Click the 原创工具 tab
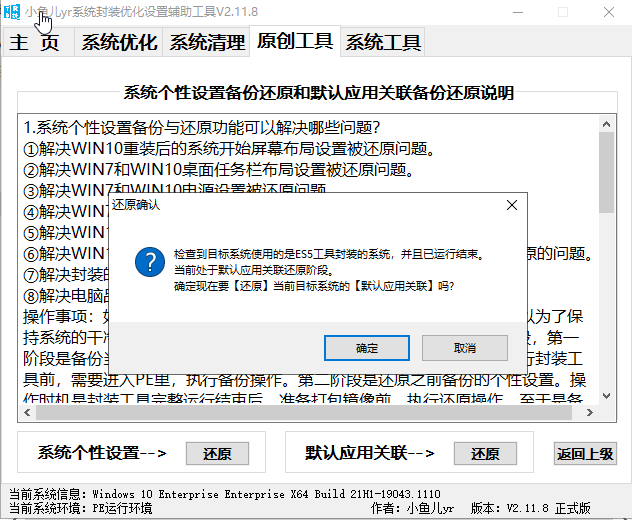 click(x=295, y=41)
